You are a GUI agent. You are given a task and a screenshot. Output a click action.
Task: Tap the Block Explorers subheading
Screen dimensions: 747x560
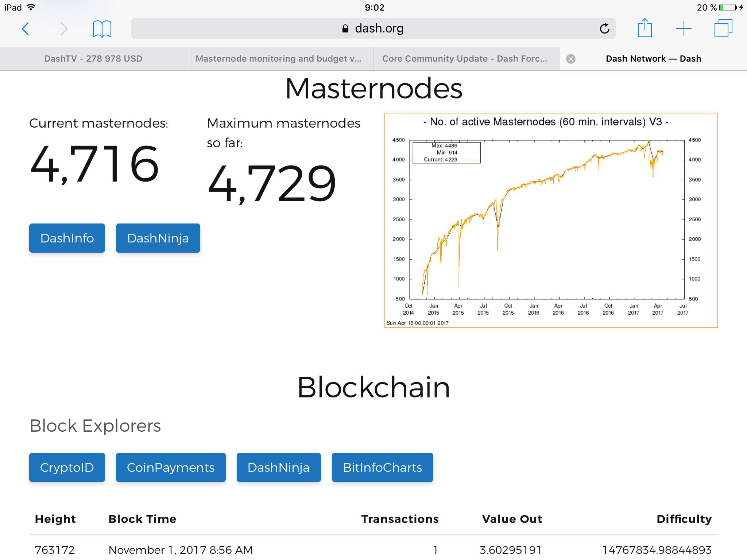tap(95, 426)
